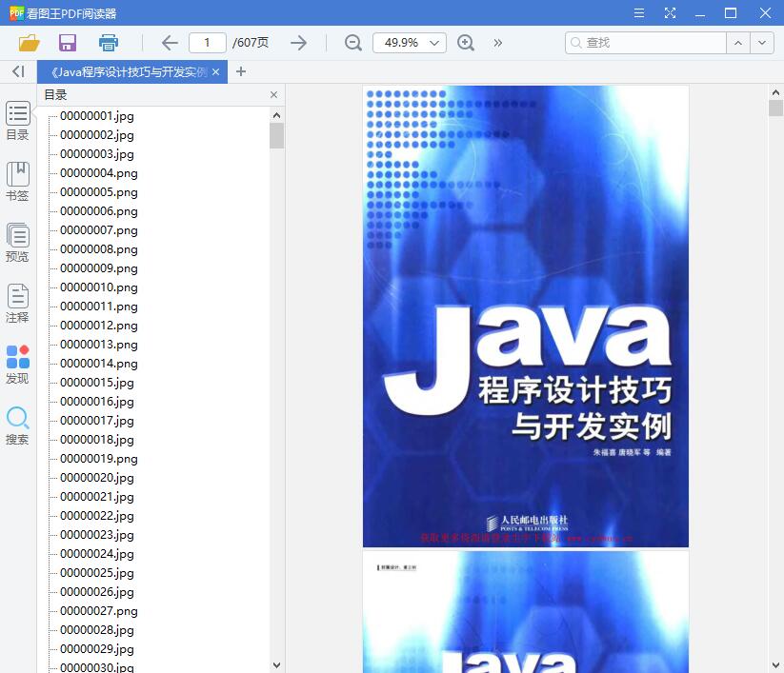Zoom in with the plus magnifier
784x673 pixels.
(466, 43)
